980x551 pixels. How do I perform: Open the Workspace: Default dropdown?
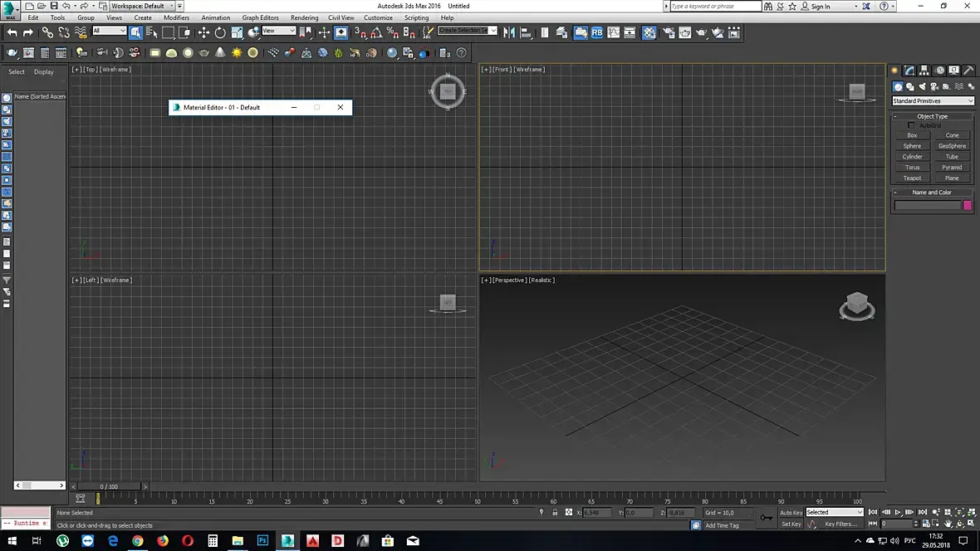click(x=142, y=6)
